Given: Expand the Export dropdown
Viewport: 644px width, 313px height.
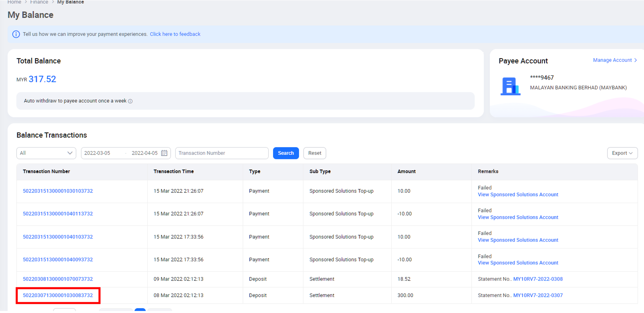Looking at the screenshot, I should coord(622,153).
